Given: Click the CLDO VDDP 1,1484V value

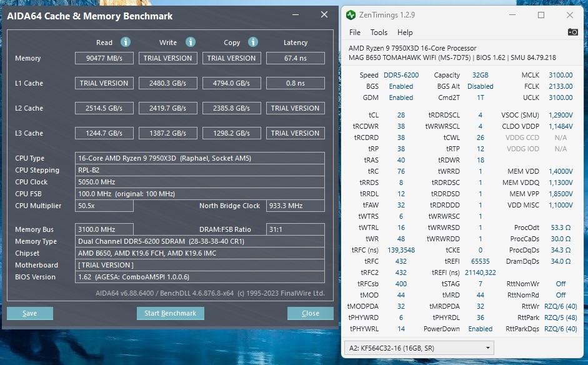Looking at the screenshot, I should (561, 126).
